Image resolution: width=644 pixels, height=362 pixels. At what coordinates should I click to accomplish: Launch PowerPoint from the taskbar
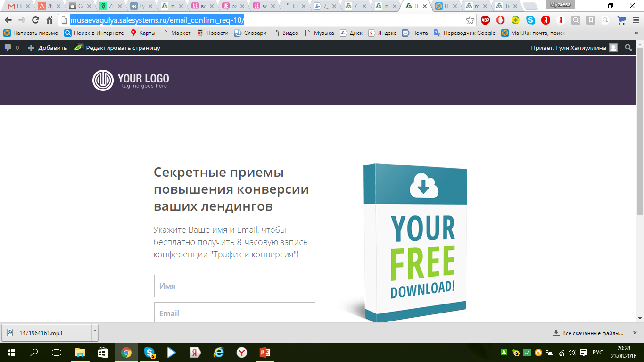pyautogui.click(x=264, y=352)
